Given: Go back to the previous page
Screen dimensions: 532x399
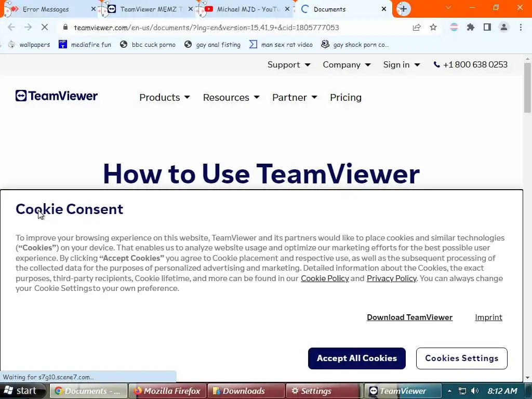Looking at the screenshot, I should click(11, 28).
